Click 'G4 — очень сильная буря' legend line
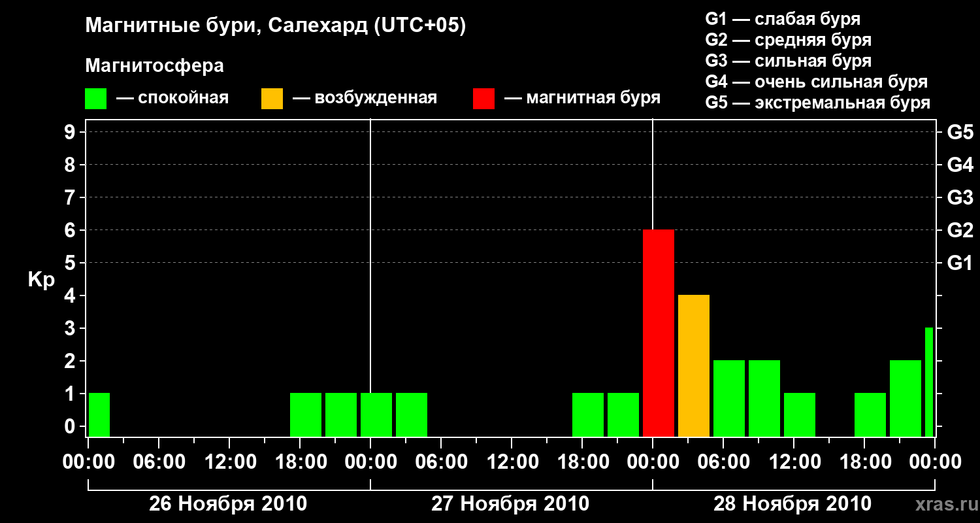The width and height of the screenshot is (980, 523). pyautogui.click(x=817, y=82)
